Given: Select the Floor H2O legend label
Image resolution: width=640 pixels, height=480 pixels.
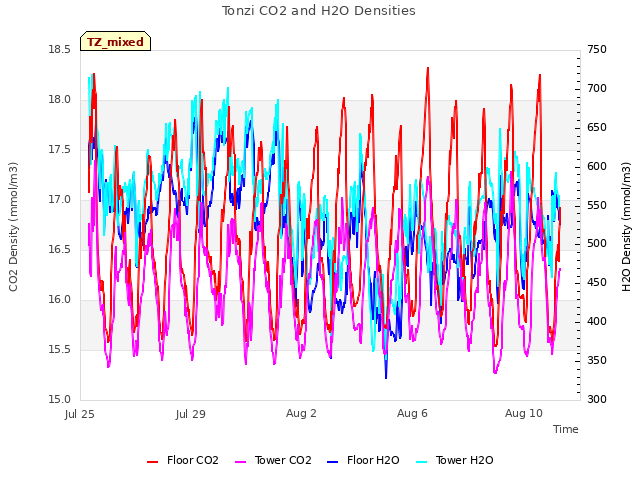Looking at the screenshot, I should 373,460.
